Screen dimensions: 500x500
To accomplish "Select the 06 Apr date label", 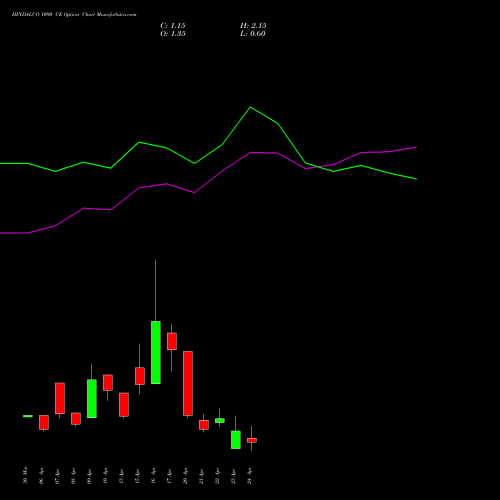I will pos(41,476).
